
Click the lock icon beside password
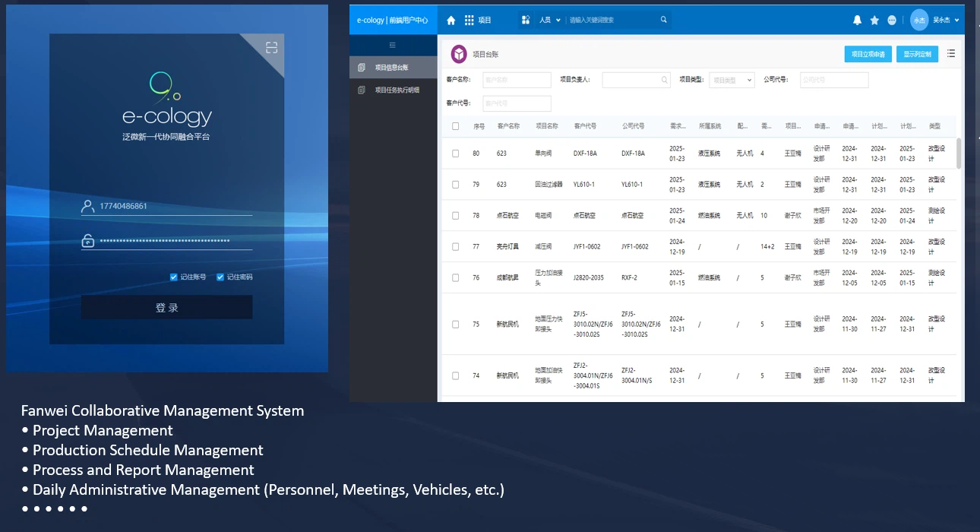point(88,241)
